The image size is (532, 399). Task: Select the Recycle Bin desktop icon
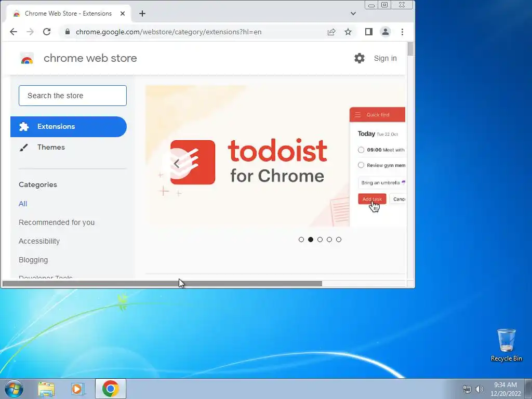click(x=506, y=345)
